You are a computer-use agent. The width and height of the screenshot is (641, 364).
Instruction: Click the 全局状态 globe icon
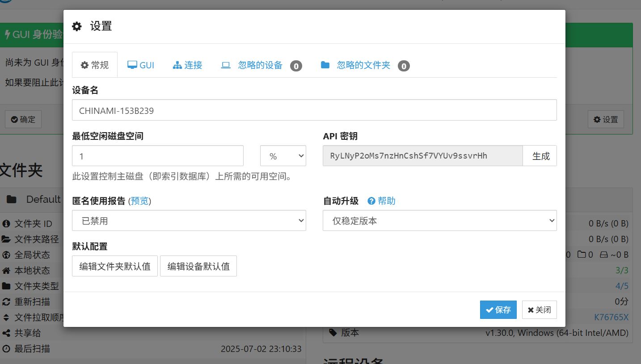(x=6, y=255)
